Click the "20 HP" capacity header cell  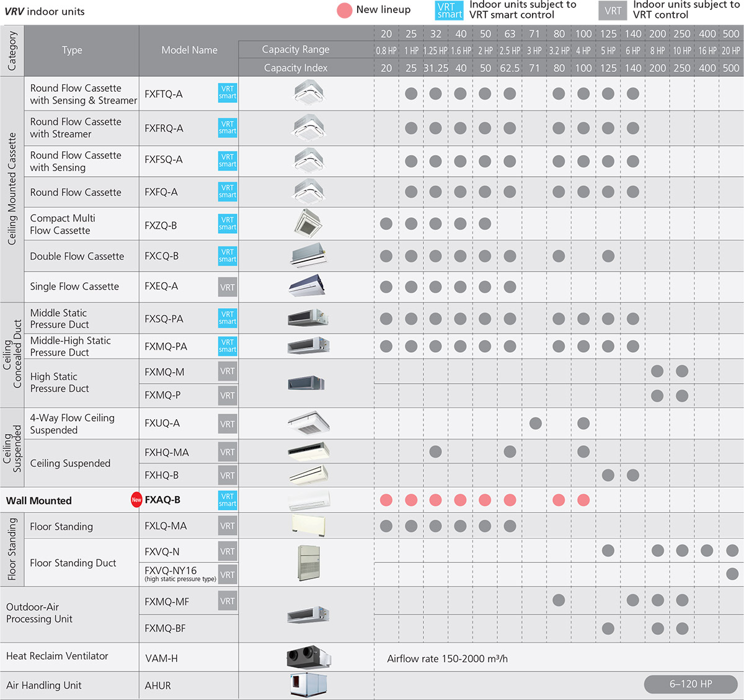click(x=731, y=51)
